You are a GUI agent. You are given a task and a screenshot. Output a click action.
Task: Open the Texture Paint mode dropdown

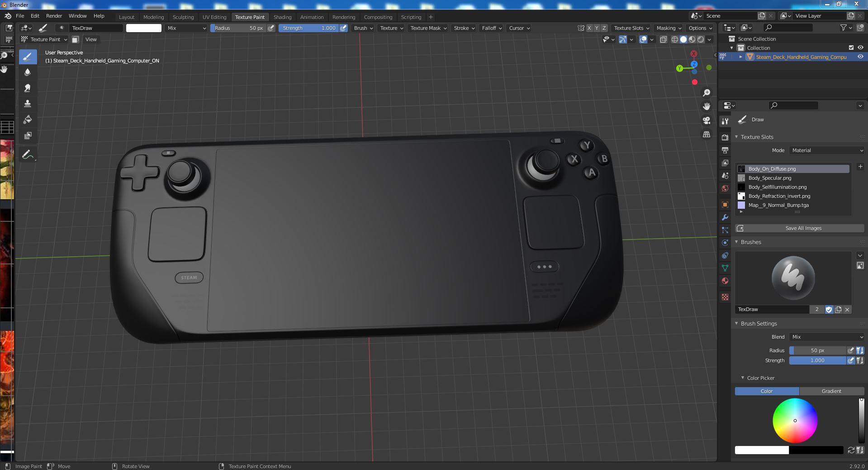[x=44, y=39]
